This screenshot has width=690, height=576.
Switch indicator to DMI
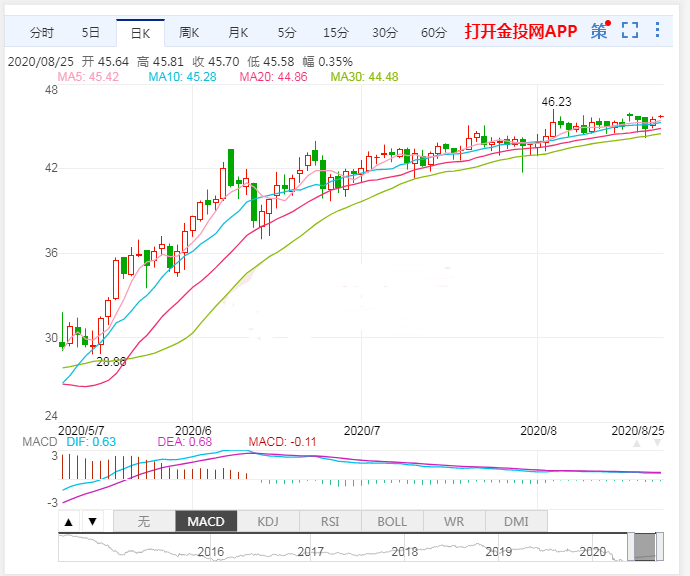pyautogui.click(x=516, y=521)
